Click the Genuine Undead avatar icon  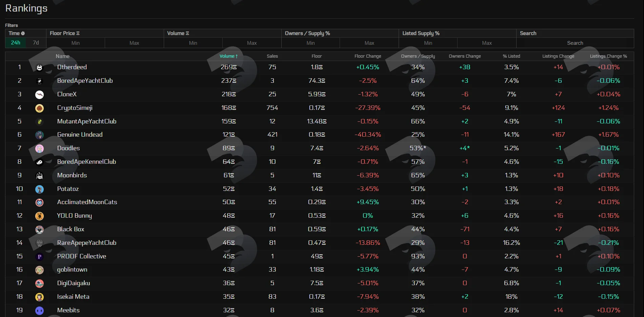[x=40, y=135]
